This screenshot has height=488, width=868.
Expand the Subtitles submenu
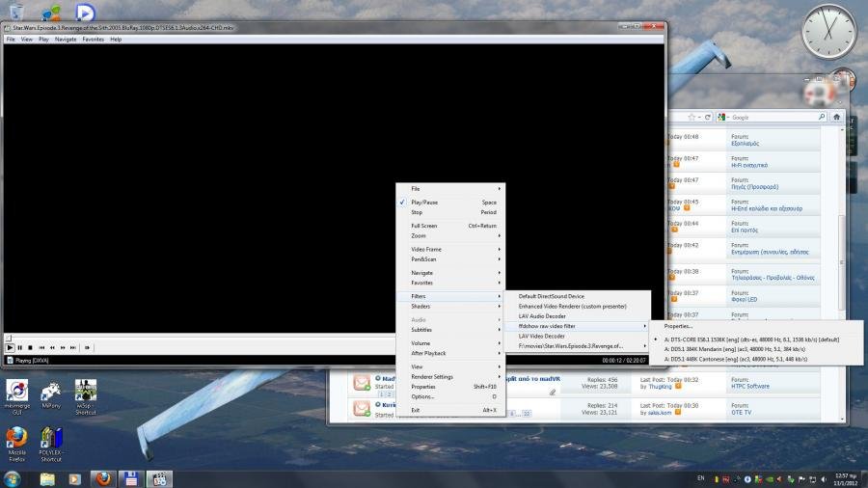(x=450, y=330)
